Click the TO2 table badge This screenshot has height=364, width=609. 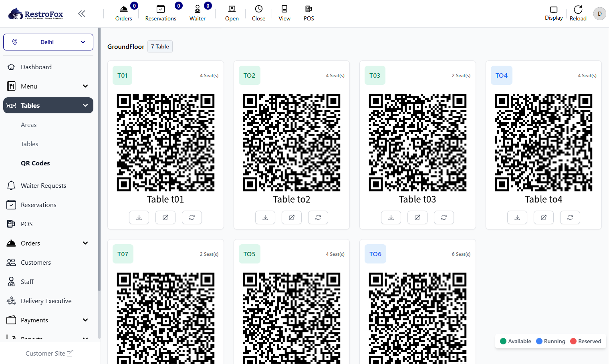pos(249,75)
